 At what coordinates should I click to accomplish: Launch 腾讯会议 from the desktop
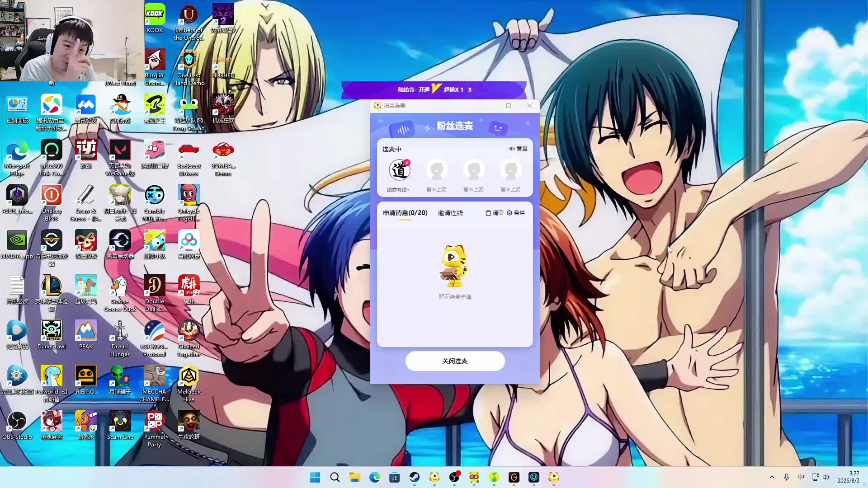click(85, 108)
